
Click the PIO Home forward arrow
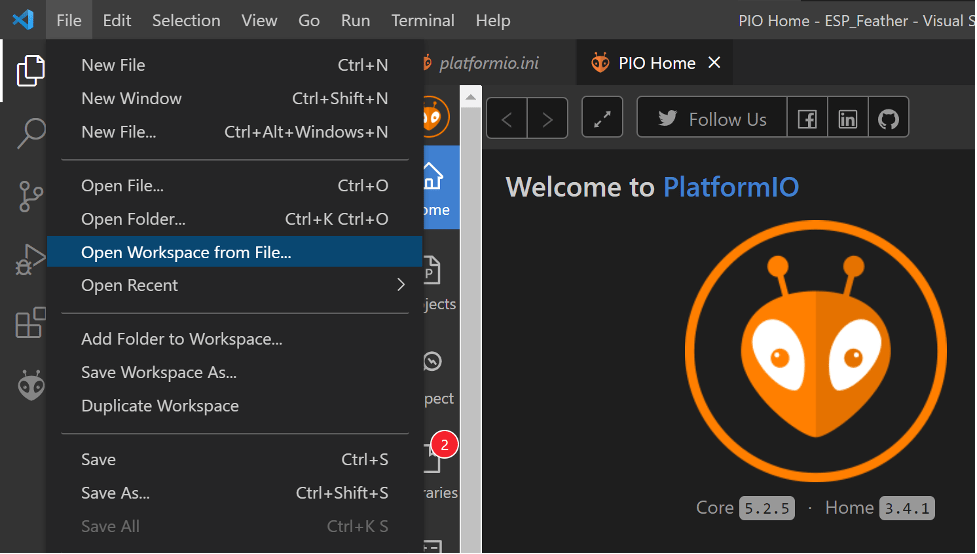pos(547,120)
